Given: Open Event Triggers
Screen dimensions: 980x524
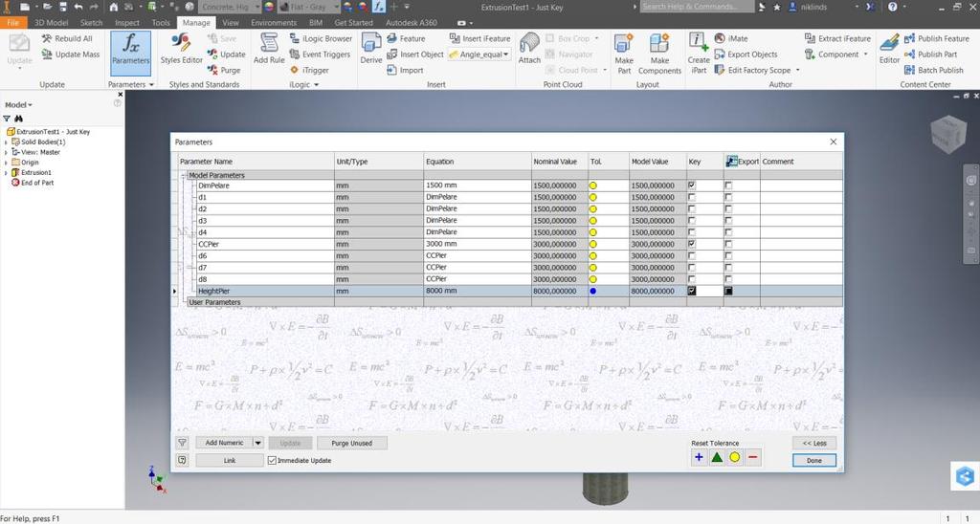Looking at the screenshot, I should click(x=320, y=55).
